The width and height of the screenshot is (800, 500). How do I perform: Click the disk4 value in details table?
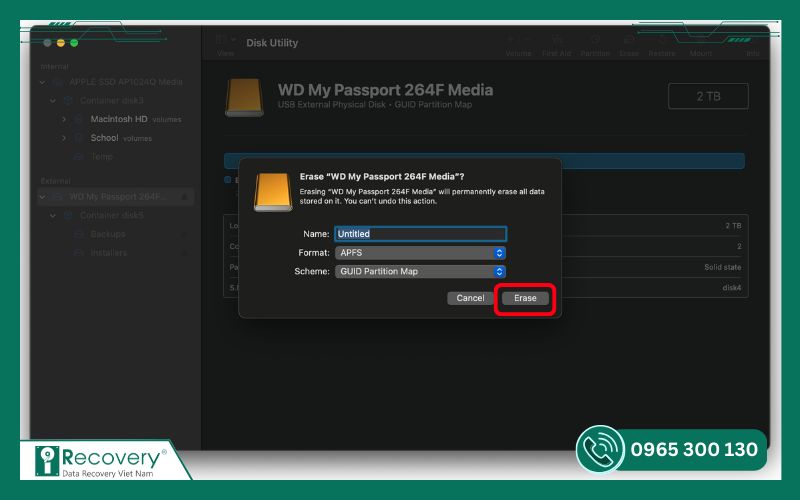tap(732, 288)
